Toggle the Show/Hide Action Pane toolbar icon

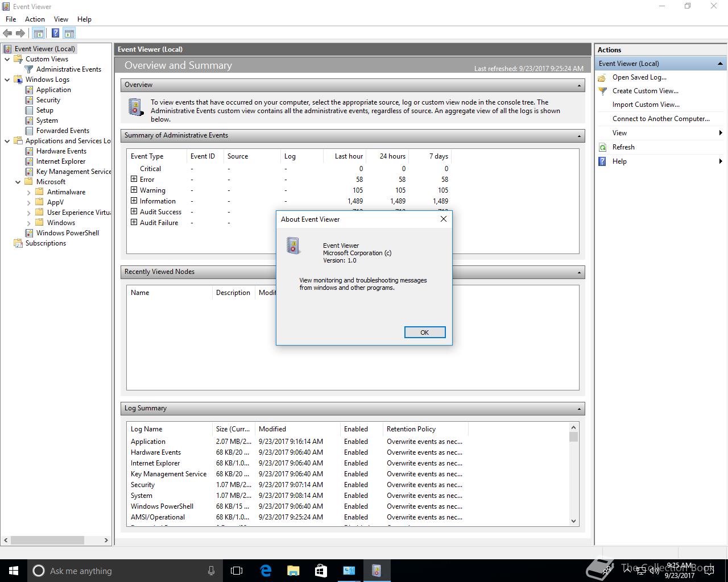(69, 34)
